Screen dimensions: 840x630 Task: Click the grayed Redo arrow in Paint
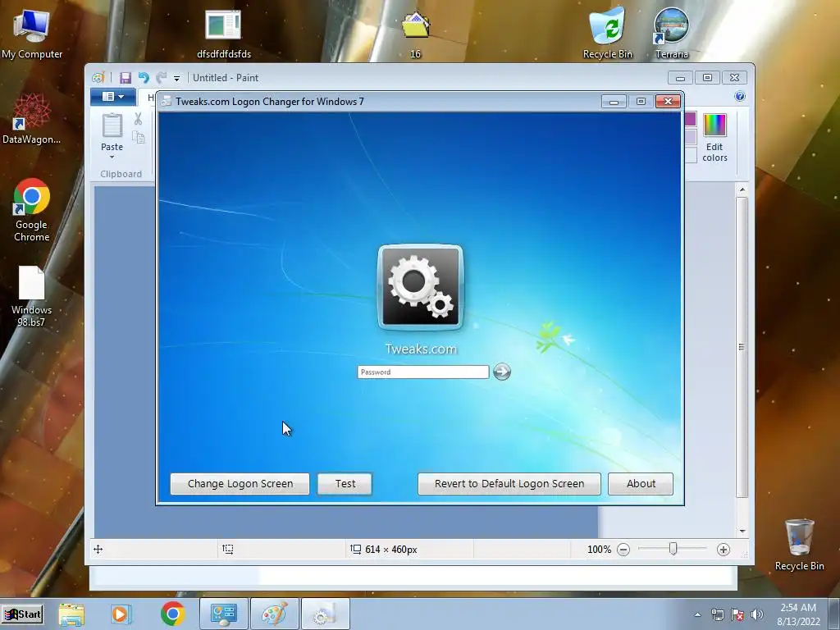pyautogui.click(x=162, y=78)
